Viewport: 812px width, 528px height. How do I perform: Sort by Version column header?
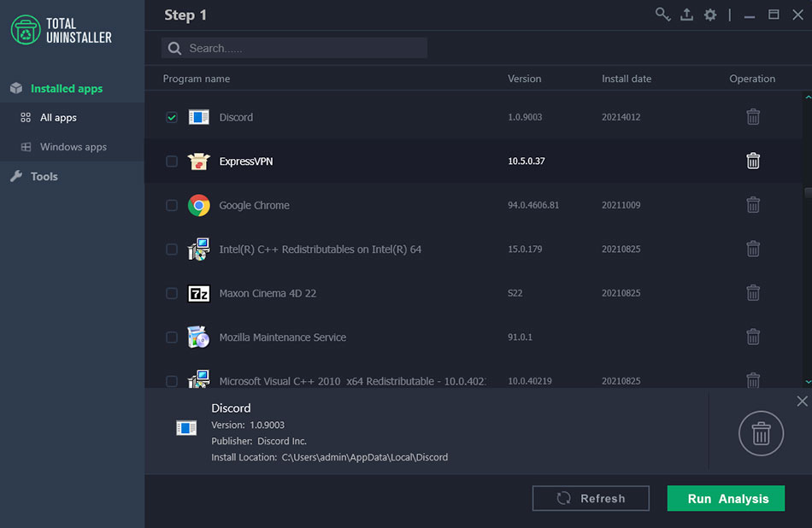[x=524, y=79]
